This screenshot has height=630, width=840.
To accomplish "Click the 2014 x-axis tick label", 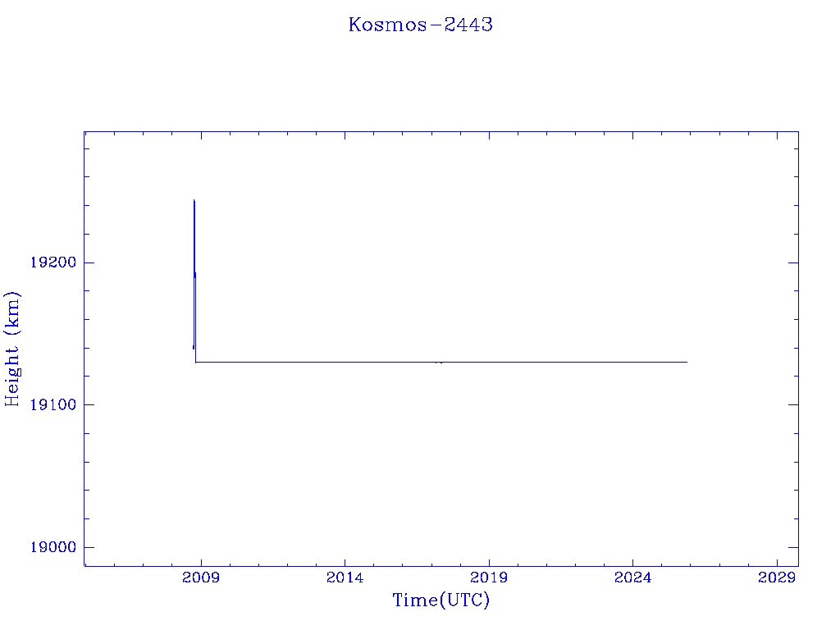I will 345,578.
